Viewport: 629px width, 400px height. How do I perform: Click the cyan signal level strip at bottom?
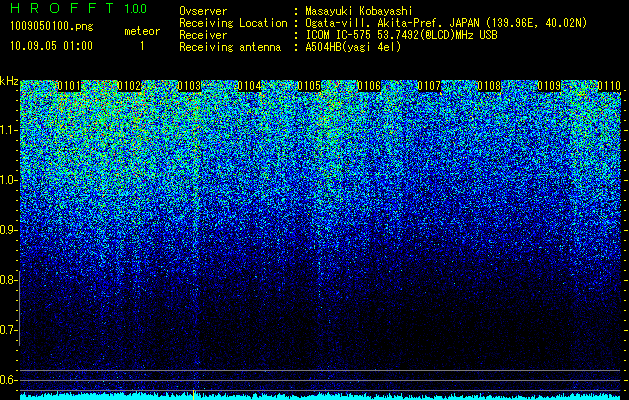[321, 397]
